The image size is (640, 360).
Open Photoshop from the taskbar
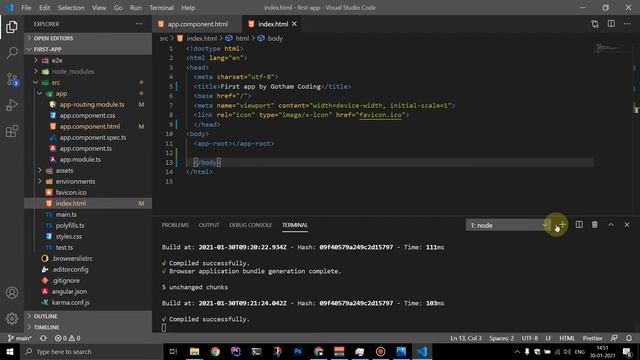298,351
